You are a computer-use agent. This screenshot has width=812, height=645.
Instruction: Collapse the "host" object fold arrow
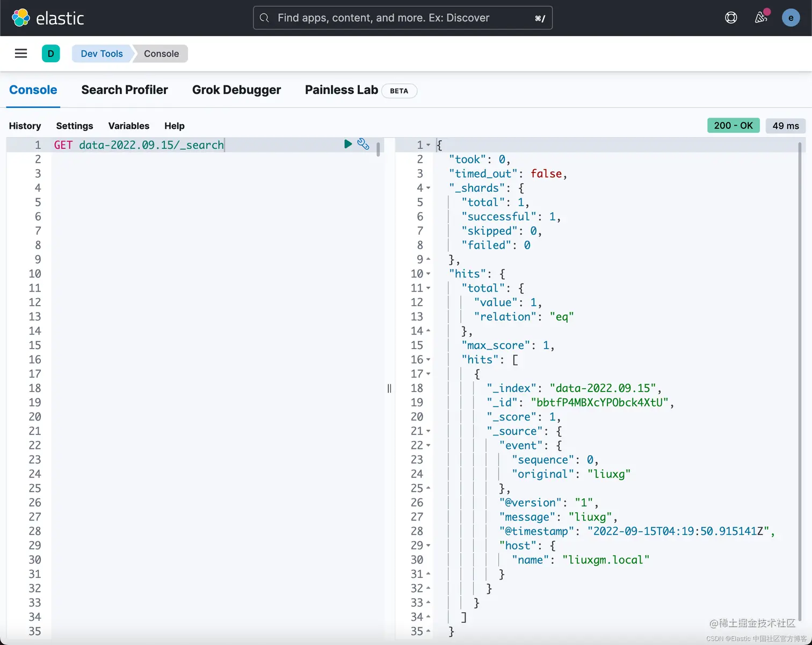pyautogui.click(x=428, y=546)
